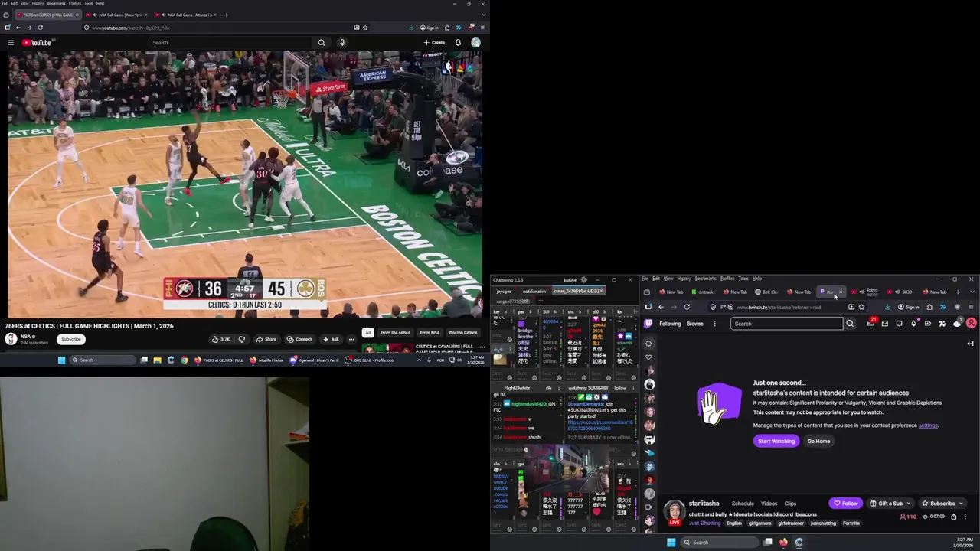Open Twitch Browse page
The image size is (980, 551).
695,324
